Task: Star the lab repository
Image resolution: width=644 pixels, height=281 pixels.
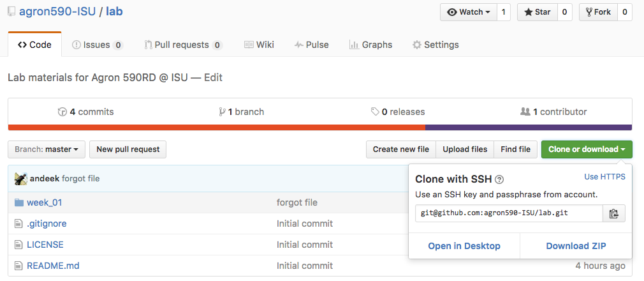Action: 536,12
